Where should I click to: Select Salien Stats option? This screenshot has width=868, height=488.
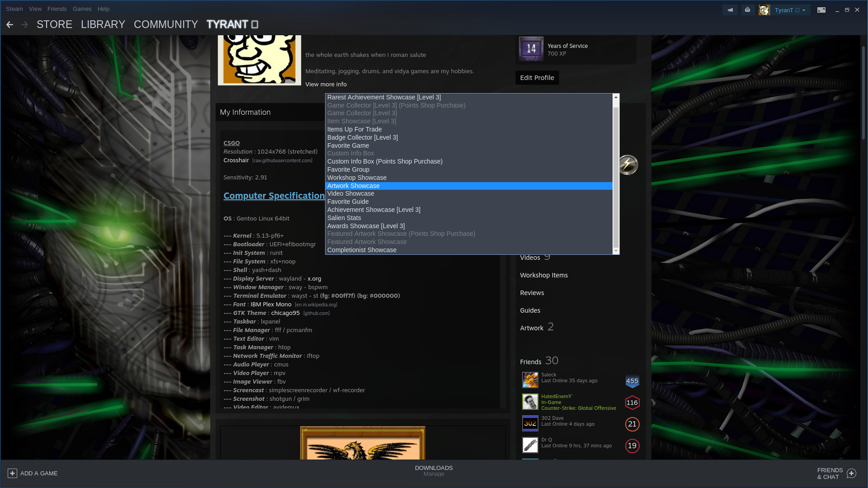click(x=469, y=218)
